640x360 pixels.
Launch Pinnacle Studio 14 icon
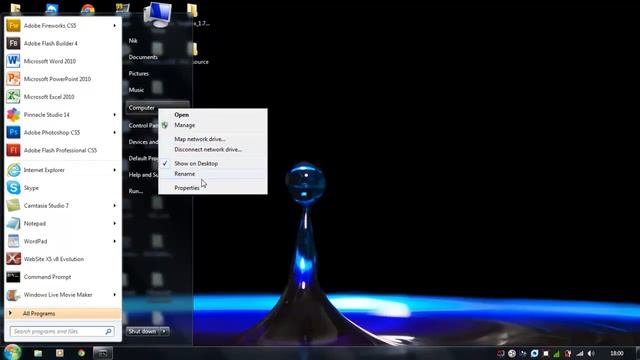13,115
